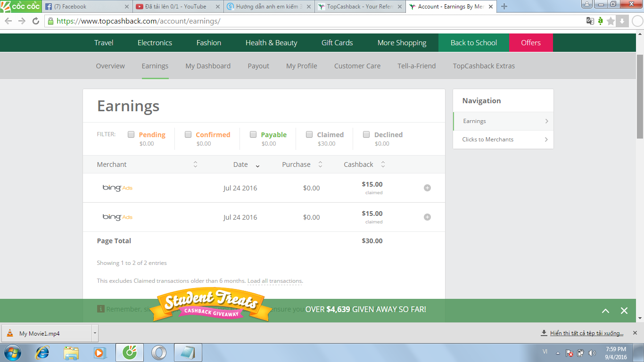Open Windows Explorer from the taskbar
The height and width of the screenshot is (362, 644).
click(x=71, y=353)
